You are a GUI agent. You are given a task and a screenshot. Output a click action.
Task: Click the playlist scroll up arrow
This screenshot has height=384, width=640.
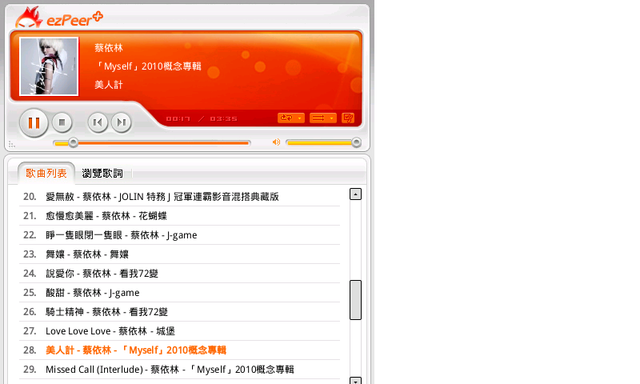356,194
